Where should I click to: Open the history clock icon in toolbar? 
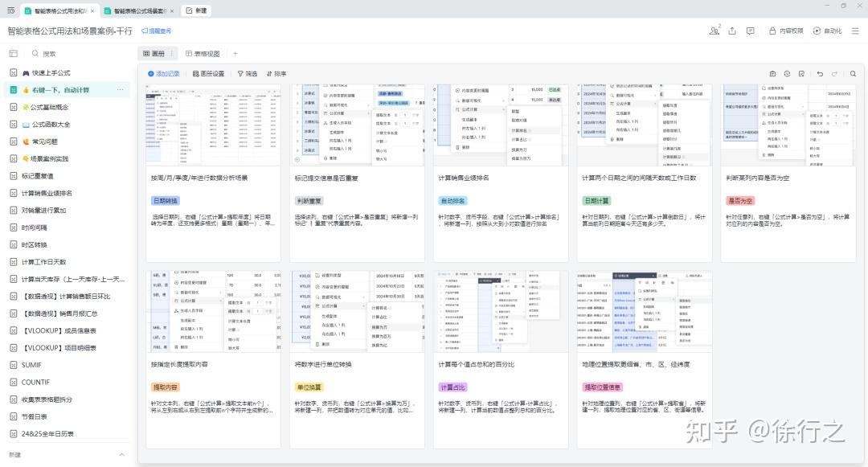pos(787,74)
